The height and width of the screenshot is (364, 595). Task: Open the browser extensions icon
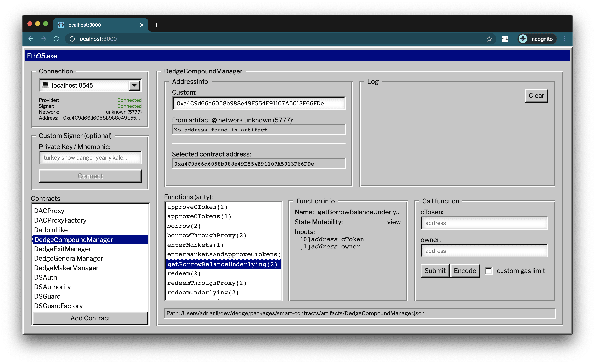coord(505,39)
